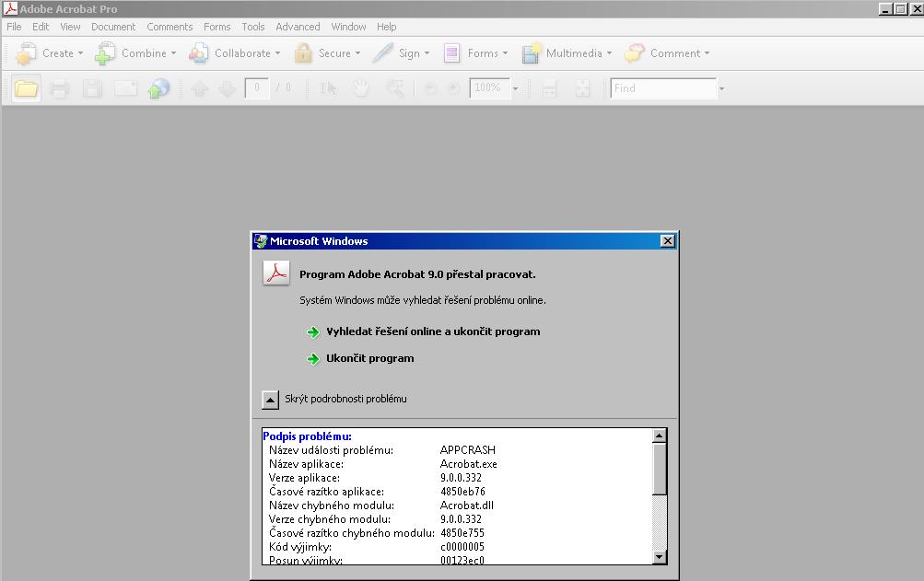Click the fit one full page icon

coord(582,89)
